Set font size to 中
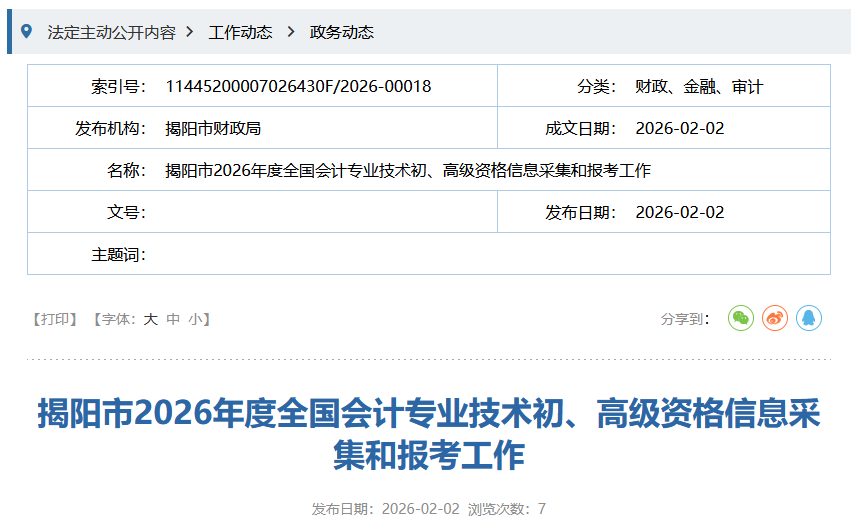 [173, 319]
